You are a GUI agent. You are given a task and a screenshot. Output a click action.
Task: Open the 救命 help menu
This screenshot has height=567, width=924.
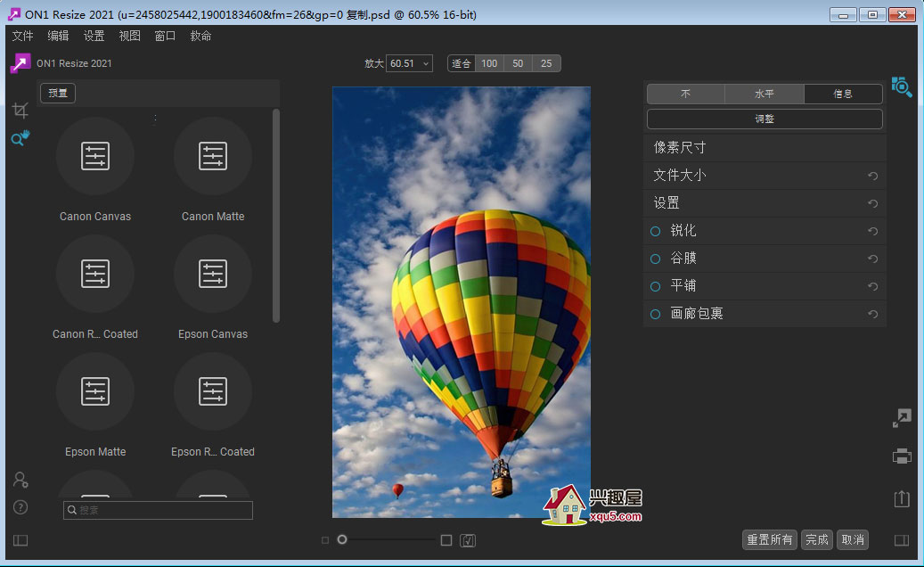coord(200,36)
